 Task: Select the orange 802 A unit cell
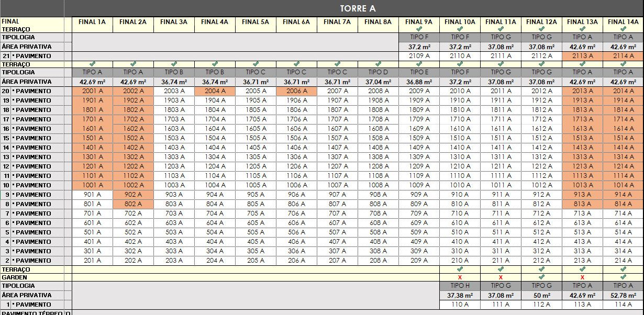133,204
